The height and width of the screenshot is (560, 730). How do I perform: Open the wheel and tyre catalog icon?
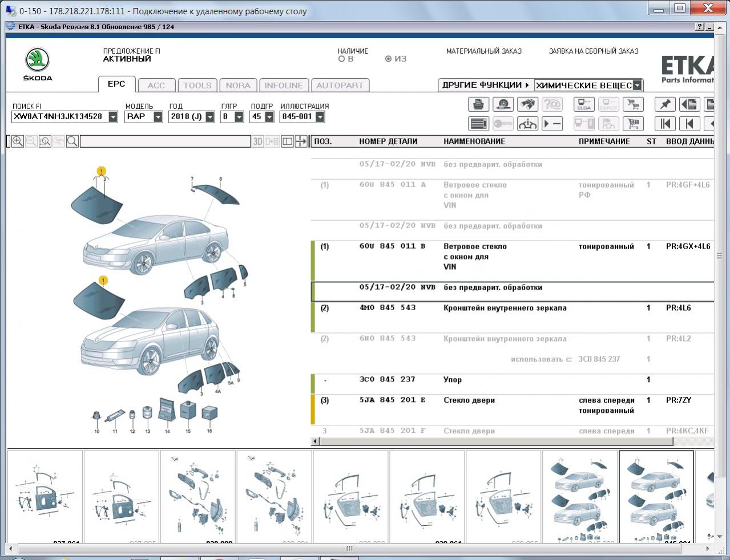tap(503, 104)
